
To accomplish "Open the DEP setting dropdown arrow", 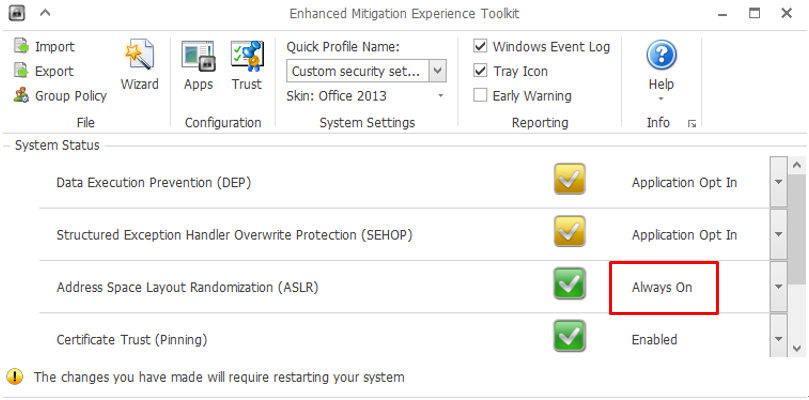I will point(779,182).
